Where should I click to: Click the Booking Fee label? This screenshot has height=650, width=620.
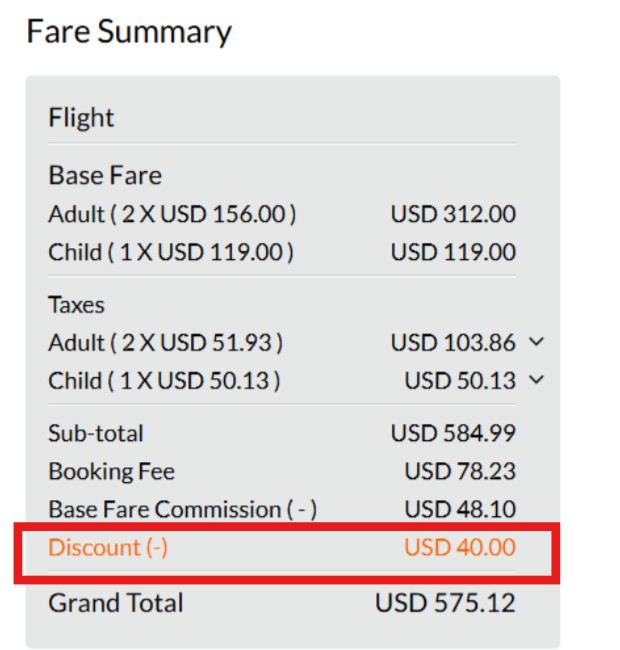(111, 471)
